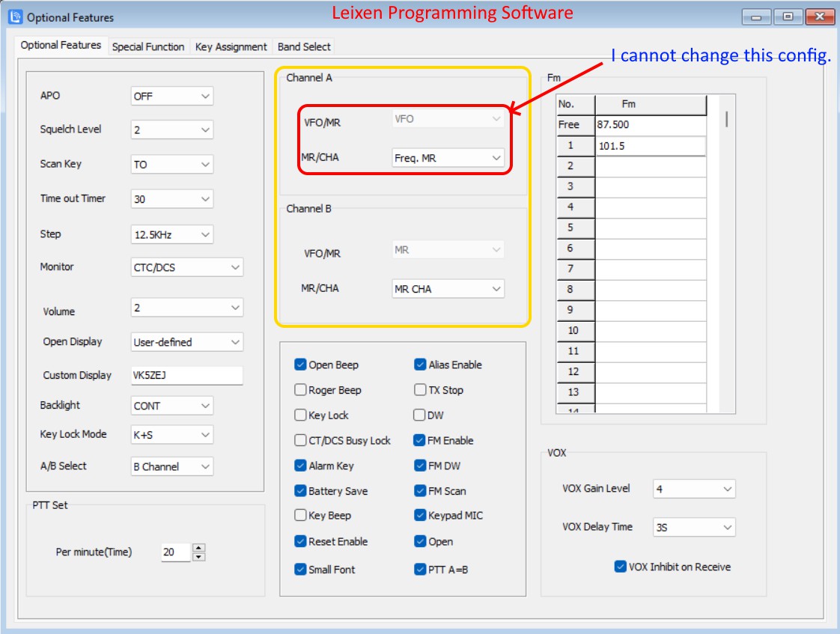Open the Key Assignment tab
Screen dimensions: 840x634
coord(231,46)
